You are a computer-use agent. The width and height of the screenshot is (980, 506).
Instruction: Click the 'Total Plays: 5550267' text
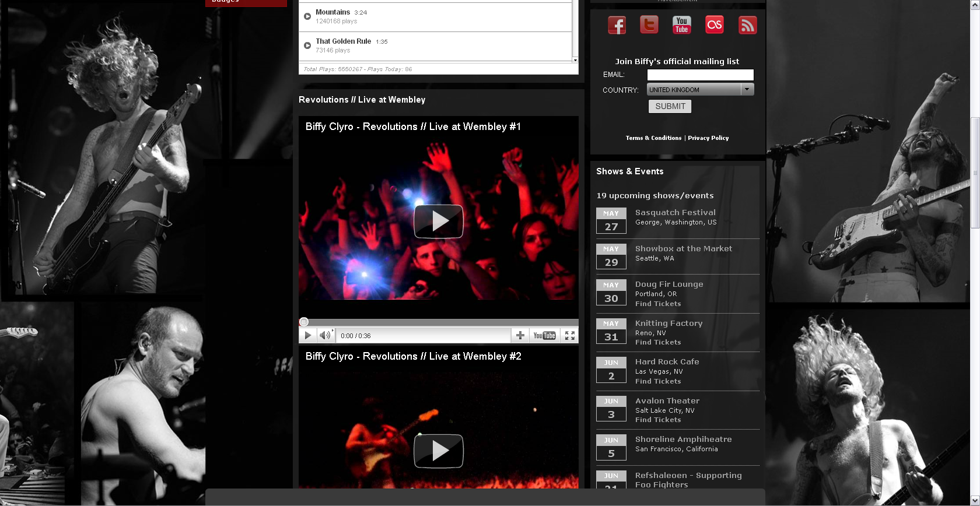pos(333,69)
